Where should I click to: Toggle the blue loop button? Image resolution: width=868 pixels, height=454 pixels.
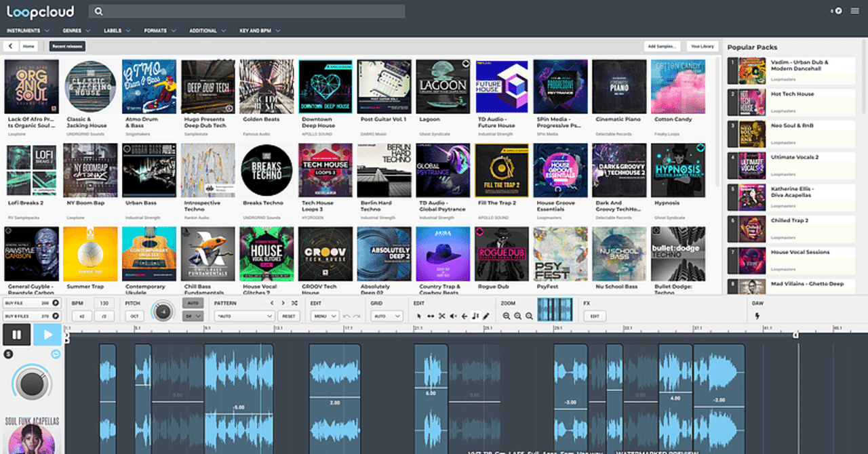pos(56,354)
